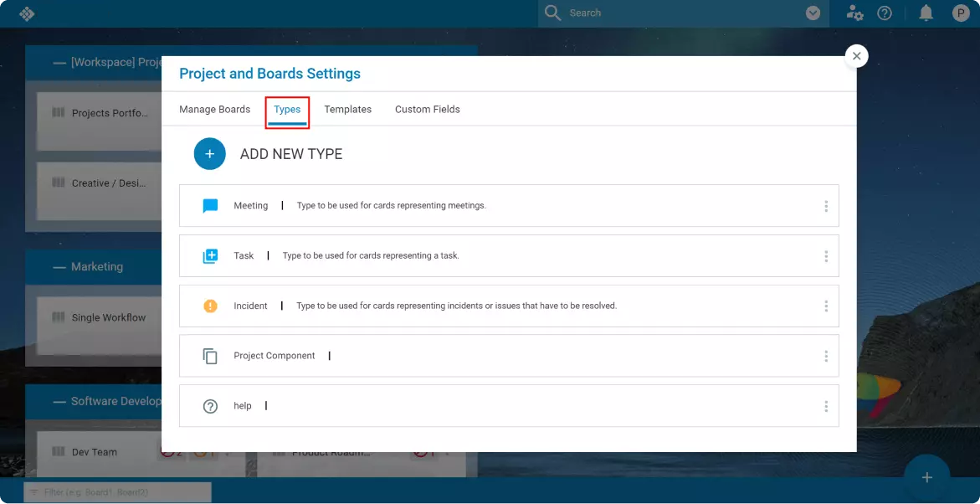Viewport: 980px width, 504px height.
Task: Switch to the Templates tab
Action: pyautogui.click(x=347, y=110)
